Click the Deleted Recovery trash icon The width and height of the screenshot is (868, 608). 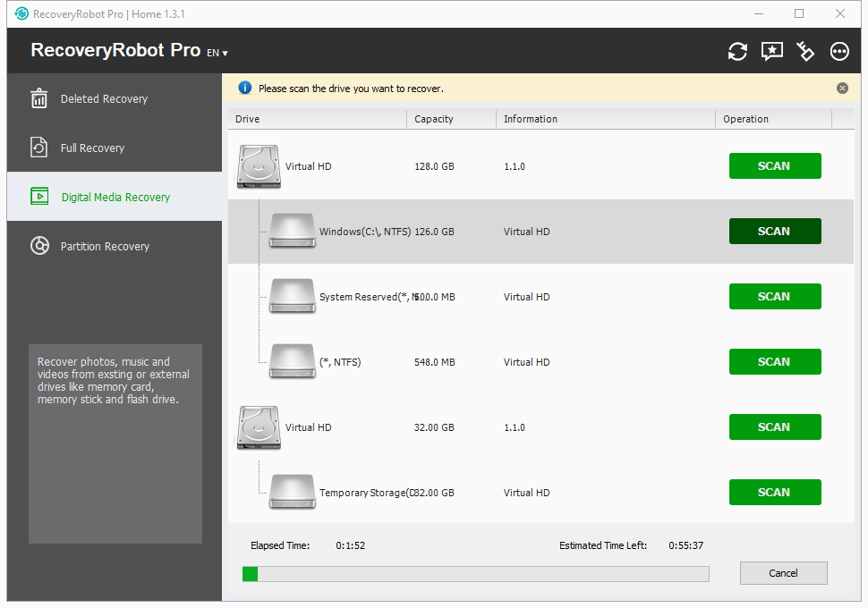(38, 98)
